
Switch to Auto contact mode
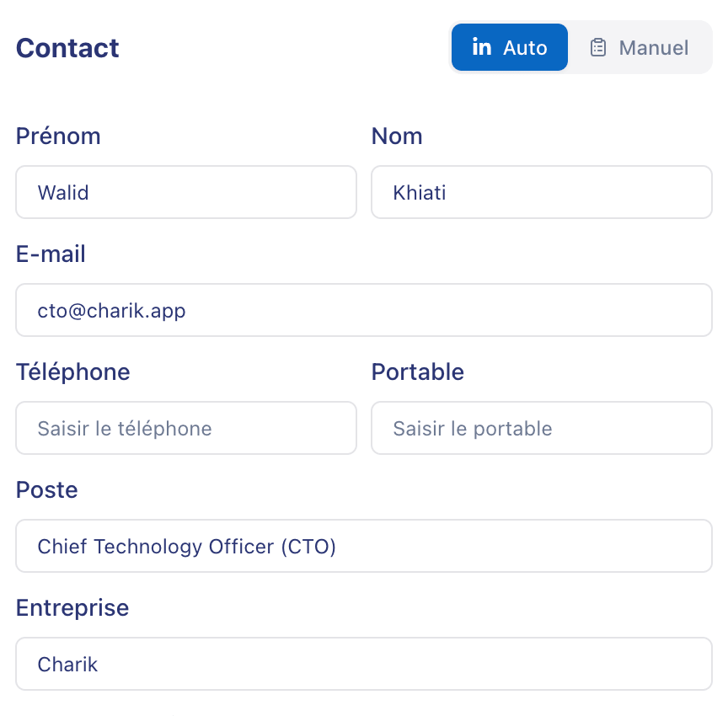pyautogui.click(x=510, y=47)
